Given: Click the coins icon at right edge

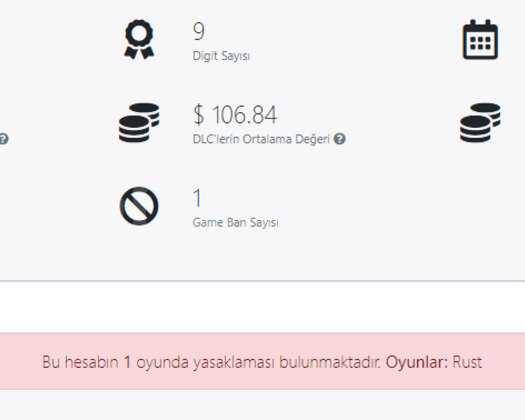Looking at the screenshot, I should click(x=480, y=123).
